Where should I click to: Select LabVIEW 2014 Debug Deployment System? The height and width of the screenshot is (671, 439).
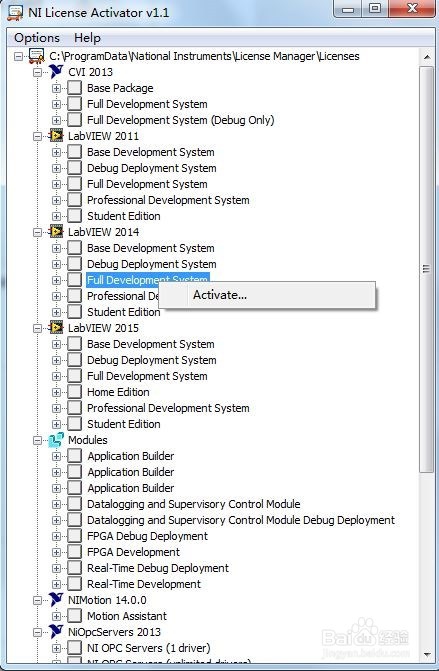click(x=151, y=264)
